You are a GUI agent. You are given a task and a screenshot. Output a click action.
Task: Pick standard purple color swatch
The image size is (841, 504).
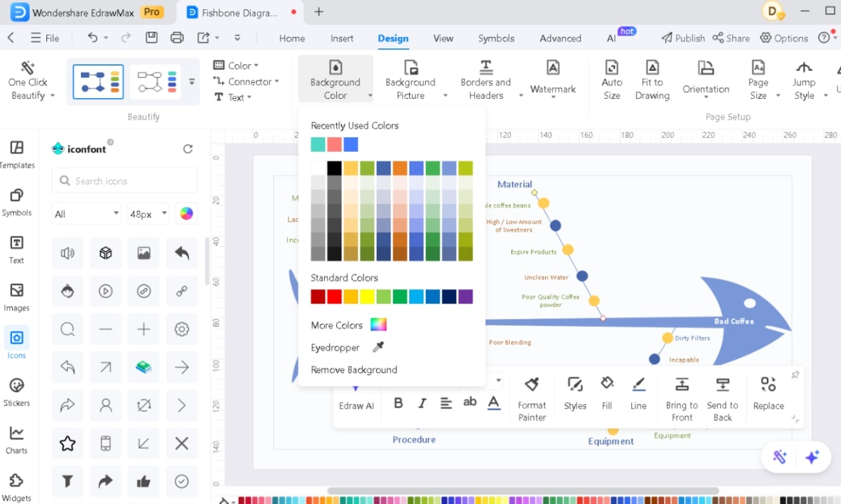pos(466,296)
